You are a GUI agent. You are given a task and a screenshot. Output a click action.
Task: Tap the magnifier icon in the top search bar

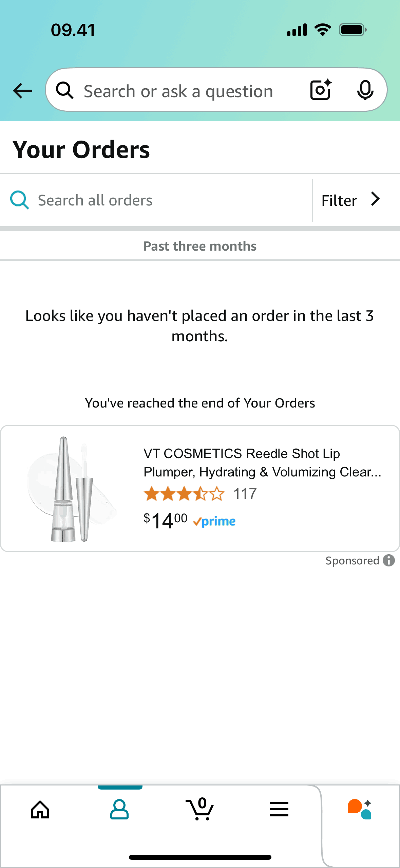64,91
